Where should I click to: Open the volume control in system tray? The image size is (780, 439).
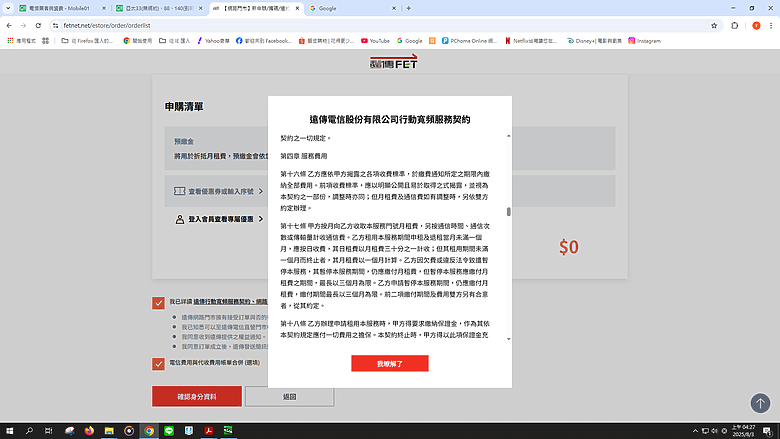point(714,431)
